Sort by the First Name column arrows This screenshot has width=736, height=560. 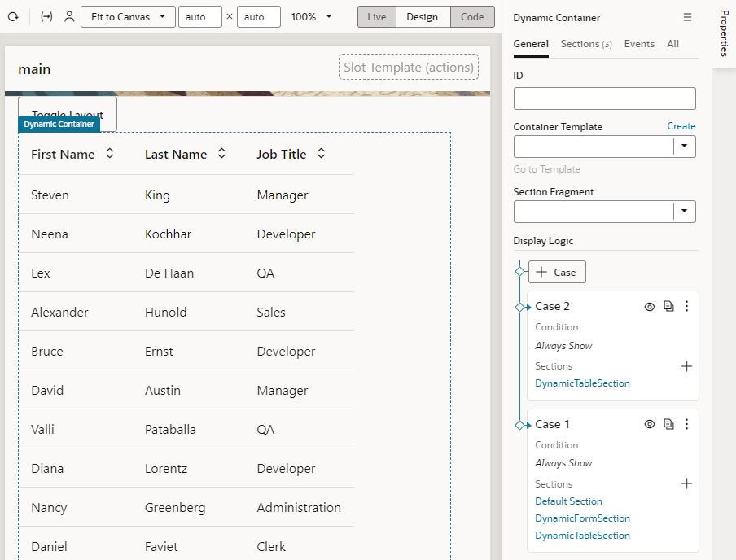[x=109, y=154]
